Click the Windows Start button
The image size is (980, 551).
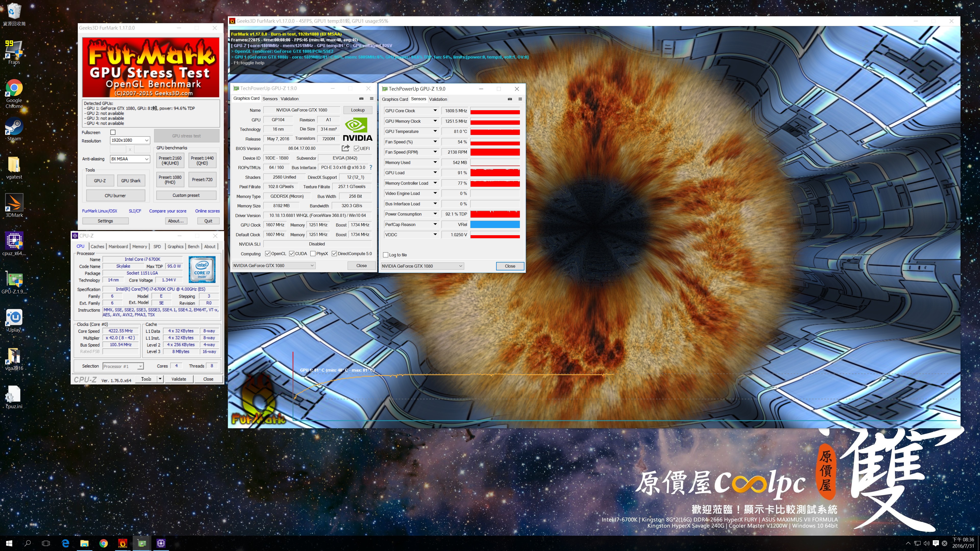9,543
